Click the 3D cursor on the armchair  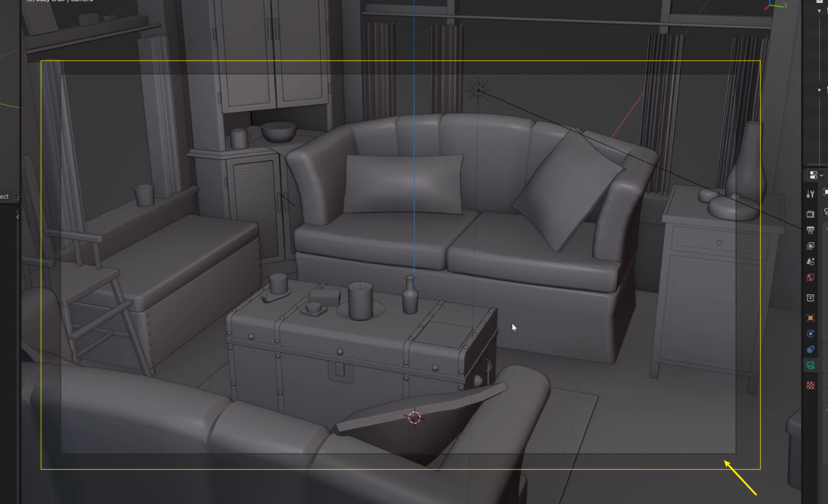tap(415, 417)
